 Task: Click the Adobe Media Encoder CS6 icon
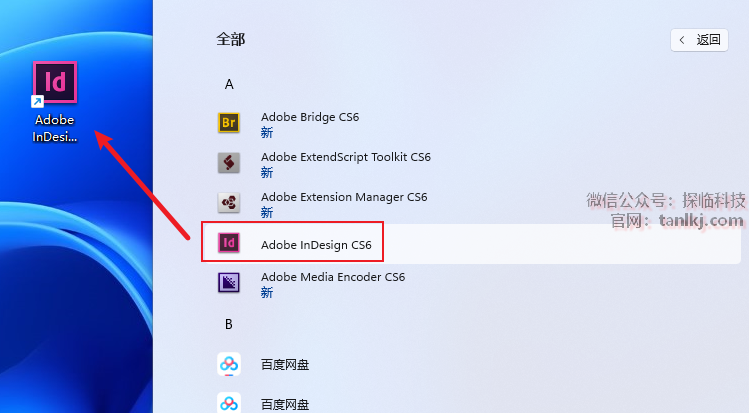229,283
